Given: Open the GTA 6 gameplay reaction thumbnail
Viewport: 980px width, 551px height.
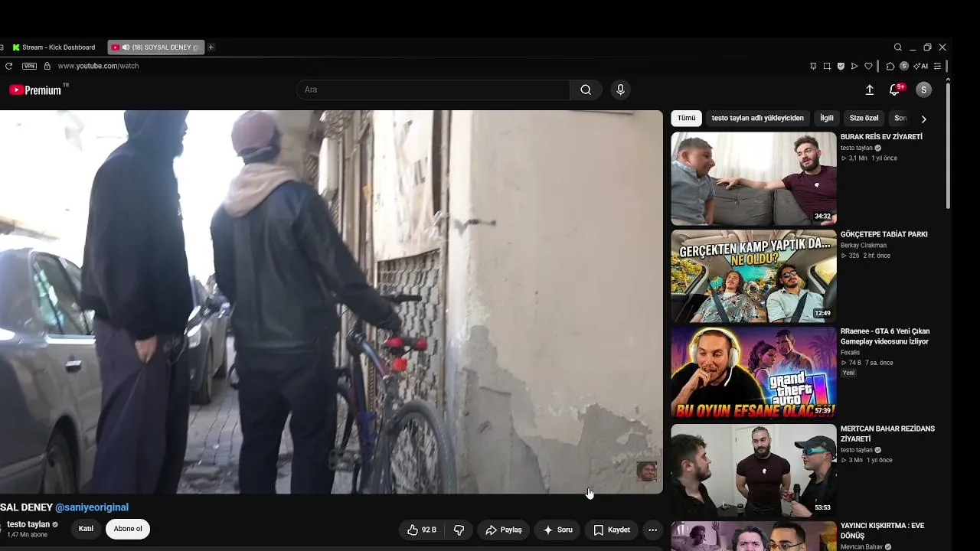Looking at the screenshot, I should coord(753,373).
